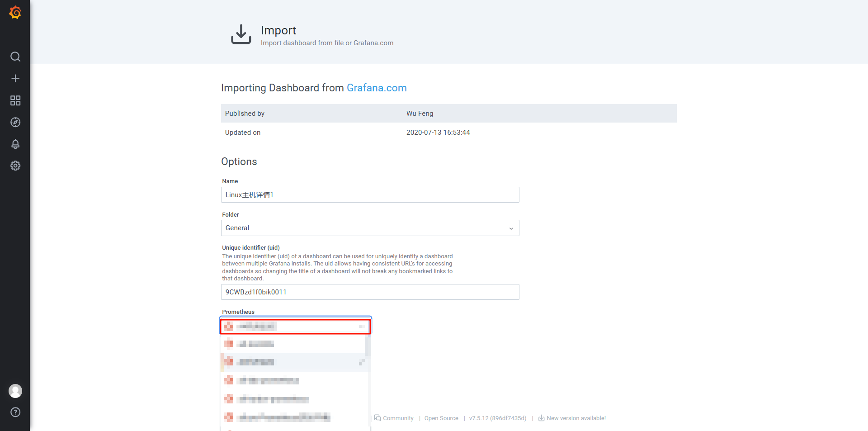
Task: Open the Search dashboards icon
Action: click(x=15, y=57)
